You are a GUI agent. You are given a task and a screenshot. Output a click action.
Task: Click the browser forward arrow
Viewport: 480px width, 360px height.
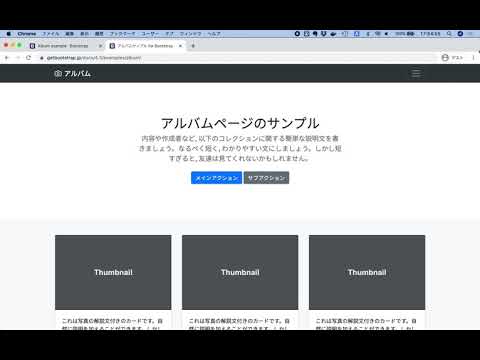coord(18,58)
